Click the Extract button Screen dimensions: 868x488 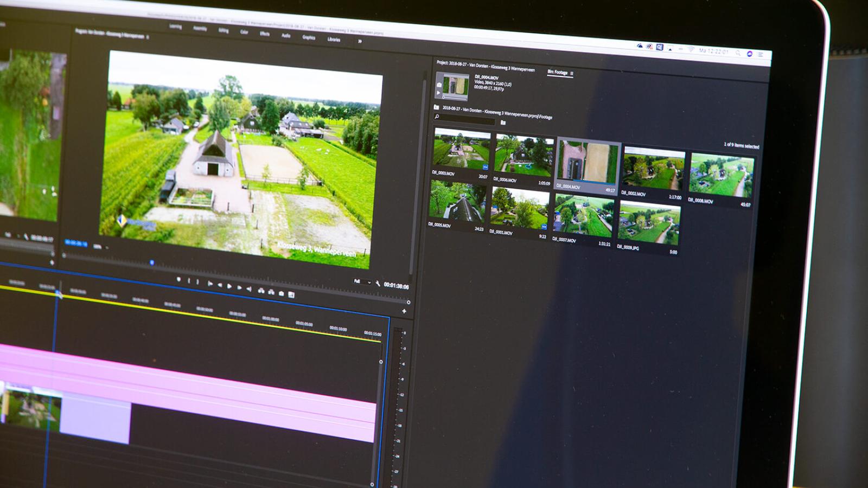click(271, 292)
